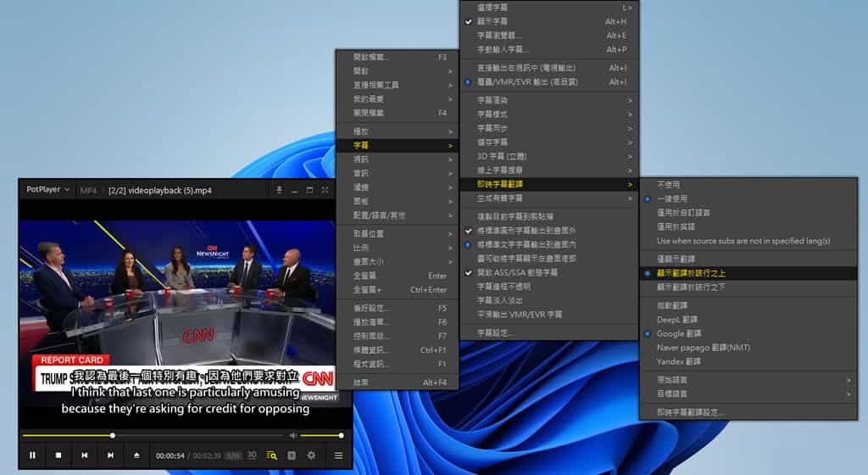The height and width of the screenshot is (475, 868).
Task: Click the yellow subtitle search icon
Action: [x=271, y=455]
